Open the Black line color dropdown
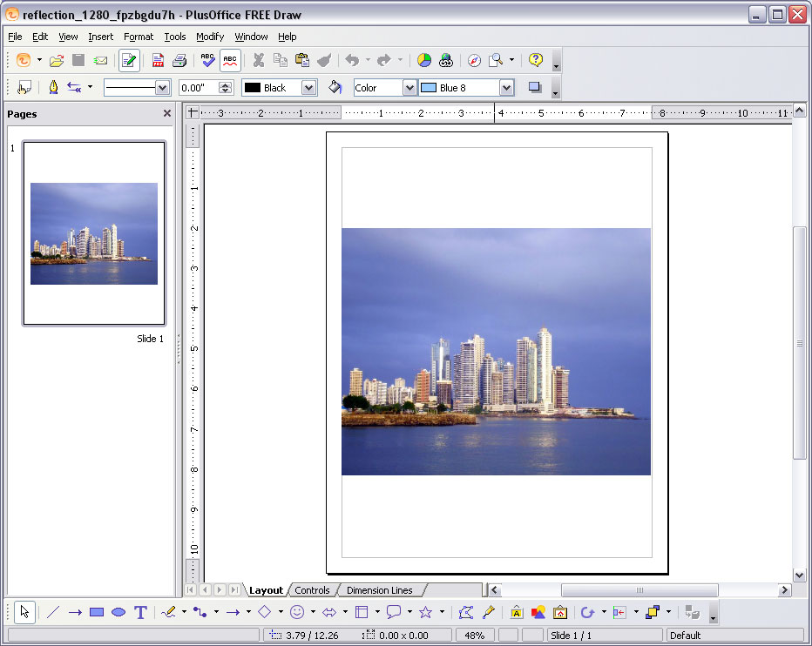Screen dimensions: 812x646 coord(308,88)
